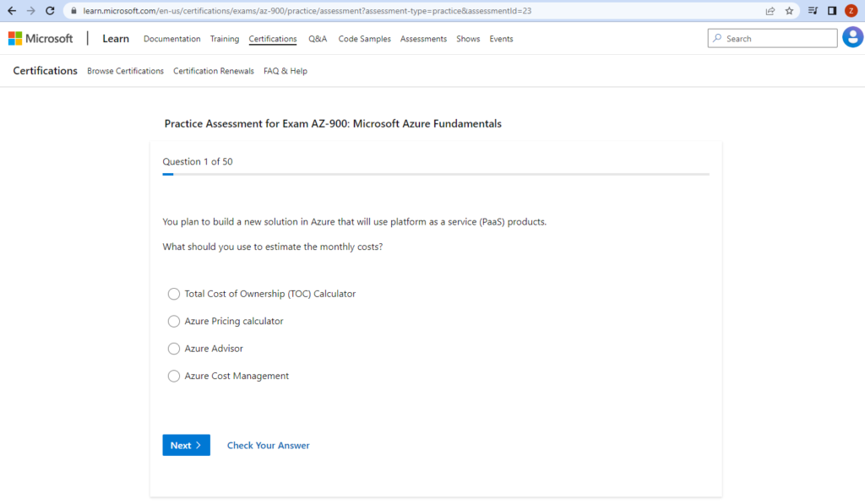Click the Practice Assessment AZ-900 title
Image resolution: width=865 pixels, height=504 pixels.
point(333,123)
